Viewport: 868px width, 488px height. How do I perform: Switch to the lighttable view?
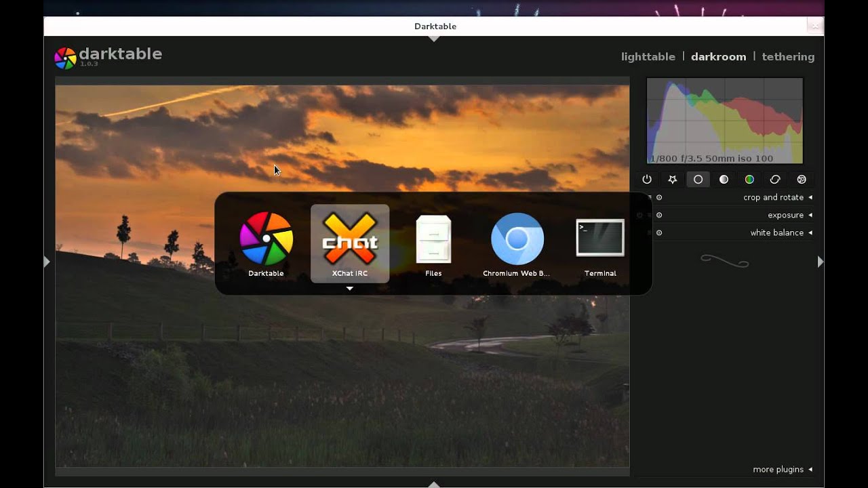point(648,57)
